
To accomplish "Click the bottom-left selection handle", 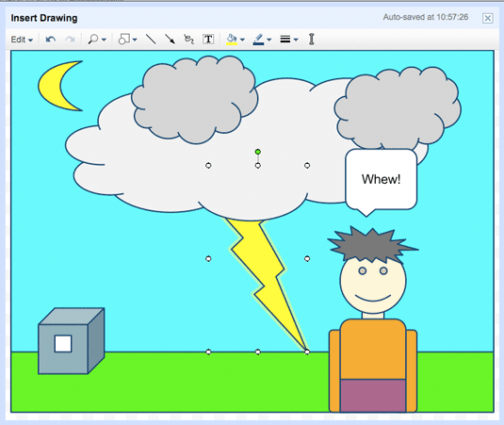I will [208, 351].
